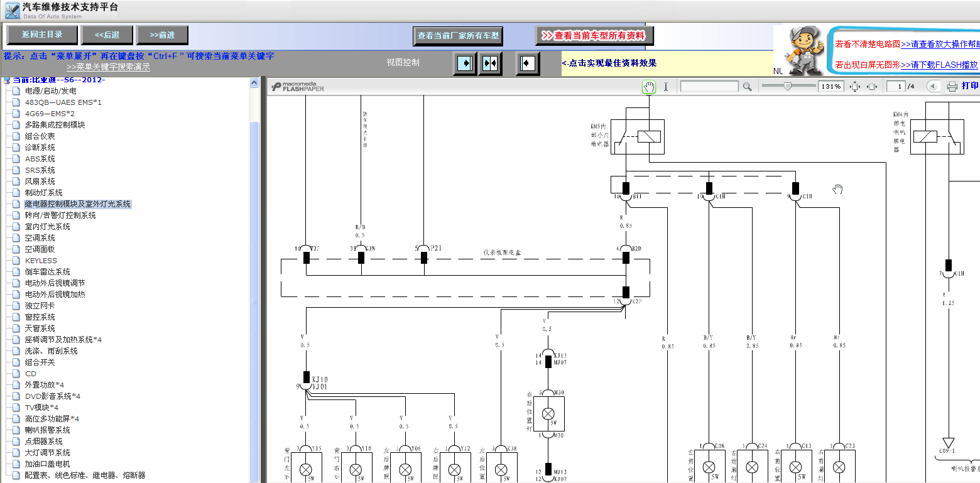Open 洗涤、雨刮系统 entry
980x483 pixels.
pyautogui.click(x=51, y=351)
